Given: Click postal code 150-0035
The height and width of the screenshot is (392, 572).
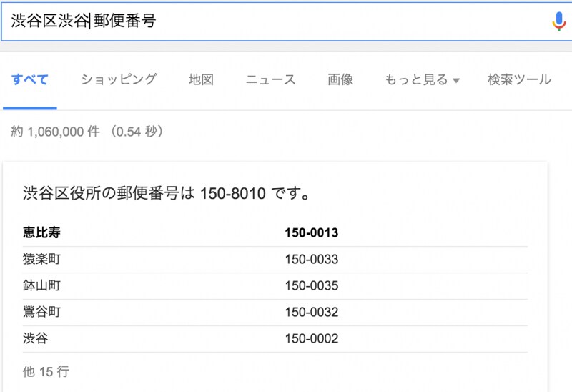Looking at the screenshot, I should (311, 285).
